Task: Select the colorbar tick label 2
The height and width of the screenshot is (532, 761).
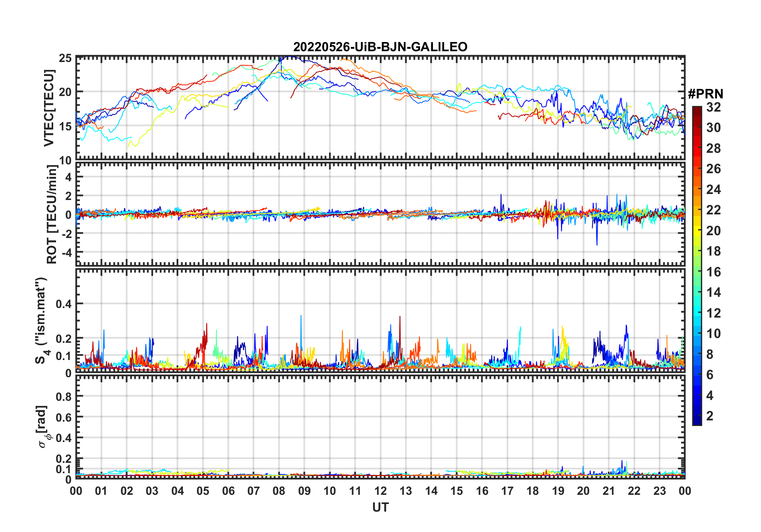Action: (710, 416)
